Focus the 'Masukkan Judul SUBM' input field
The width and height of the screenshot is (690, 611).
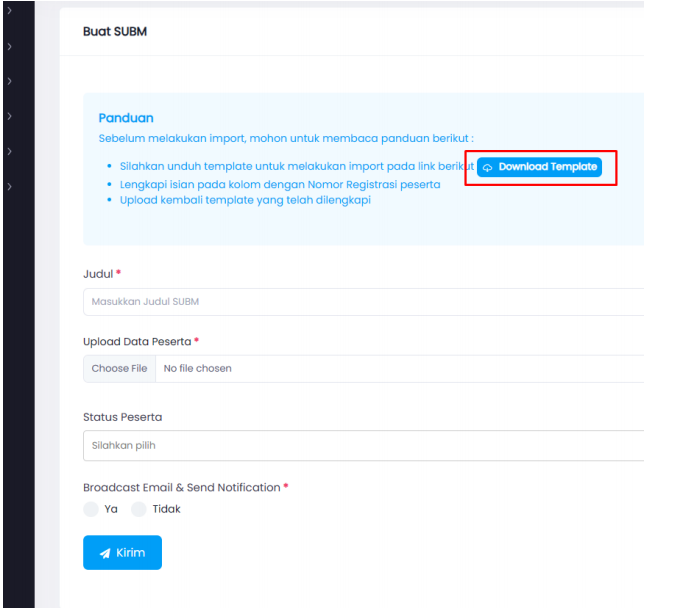[x=362, y=301]
